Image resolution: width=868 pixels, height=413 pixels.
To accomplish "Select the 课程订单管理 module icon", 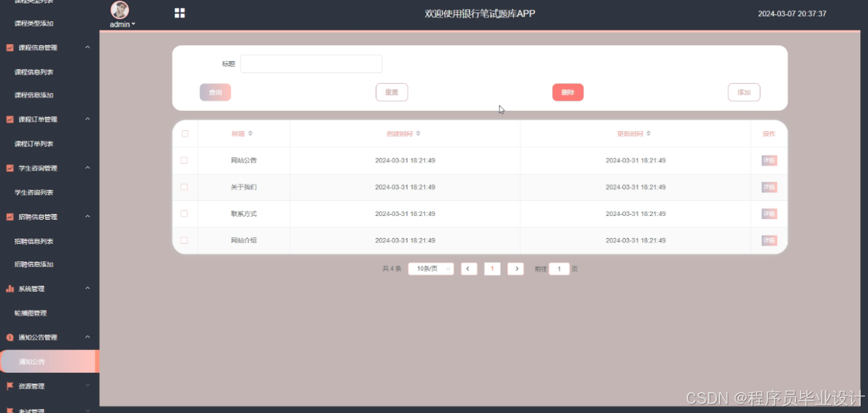I will pyautogui.click(x=9, y=119).
